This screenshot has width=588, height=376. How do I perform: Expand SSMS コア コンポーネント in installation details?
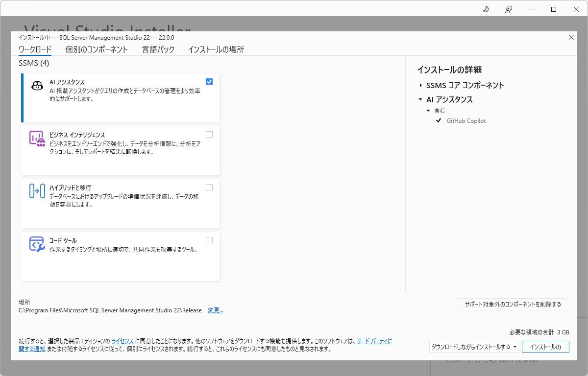coord(420,85)
